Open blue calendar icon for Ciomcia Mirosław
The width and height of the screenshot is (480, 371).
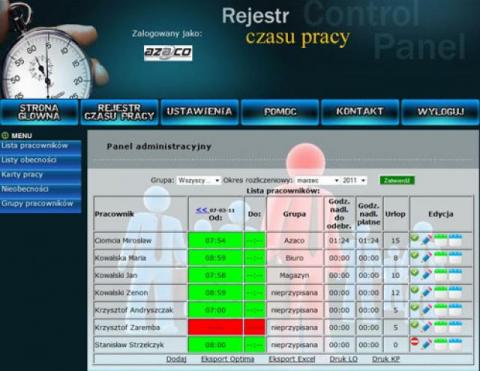[455, 240]
